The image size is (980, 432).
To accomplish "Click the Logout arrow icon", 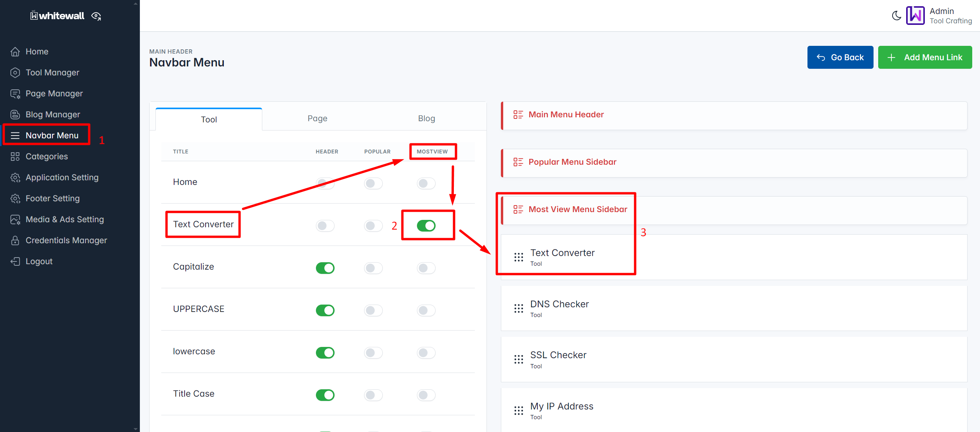I will pyautogui.click(x=15, y=261).
